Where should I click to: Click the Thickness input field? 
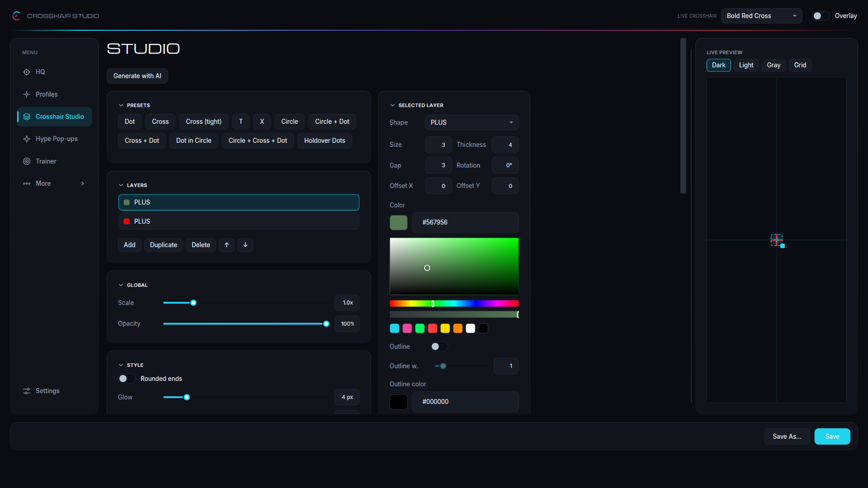point(505,145)
